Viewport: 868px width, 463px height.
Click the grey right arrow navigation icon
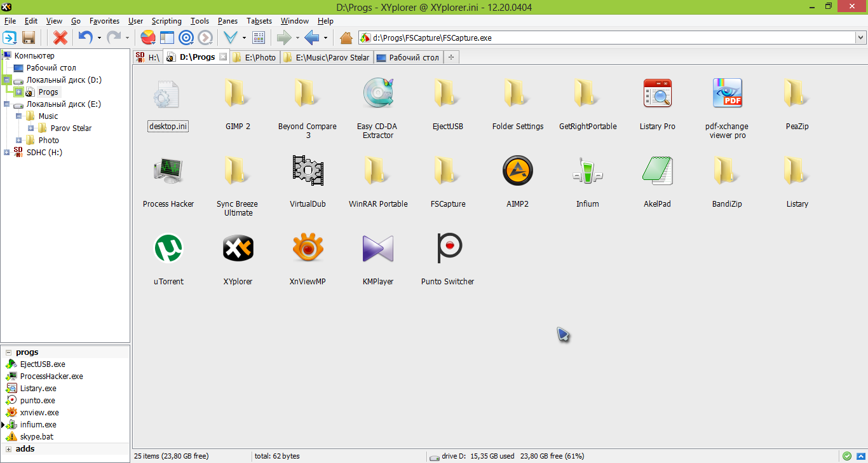click(x=284, y=38)
